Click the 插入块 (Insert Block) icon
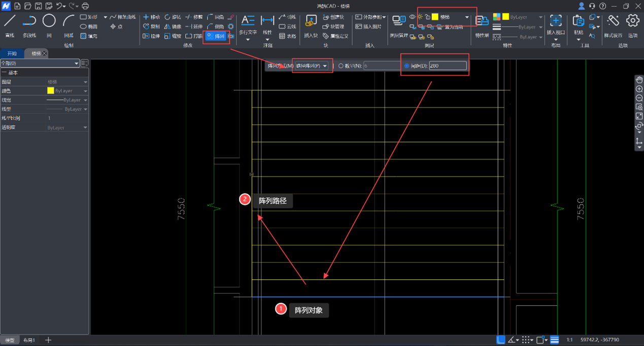The height and width of the screenshot is (346, 644). (x=311, y=21)
